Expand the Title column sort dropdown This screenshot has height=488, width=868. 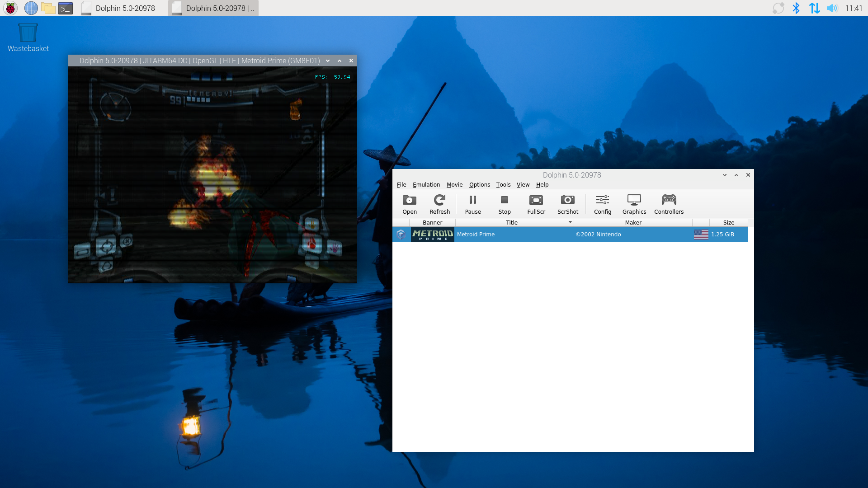tap(570, 222)
